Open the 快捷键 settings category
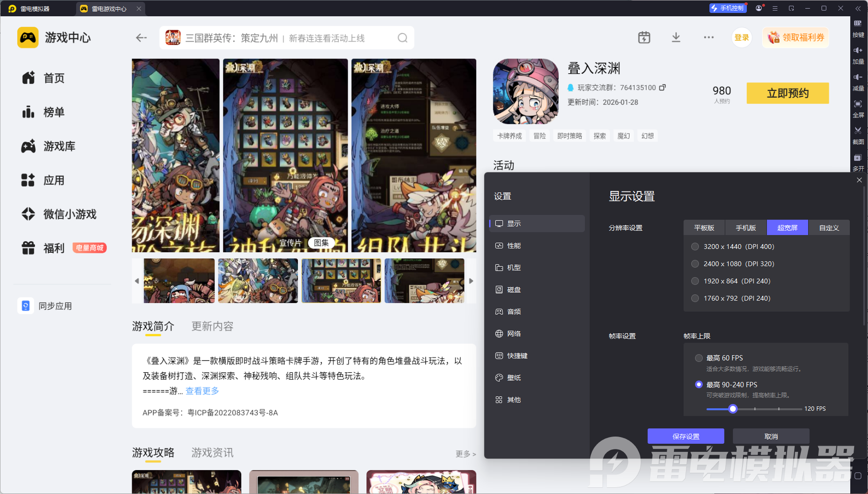This screenshot has height=494, width=868. 537,356
